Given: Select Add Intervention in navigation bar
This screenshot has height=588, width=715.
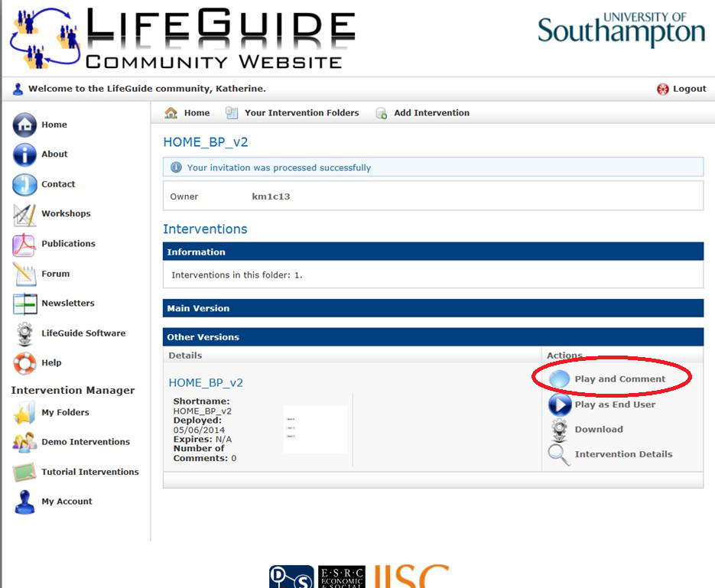Looking at the screenshot, I should [x=432, y=113].
